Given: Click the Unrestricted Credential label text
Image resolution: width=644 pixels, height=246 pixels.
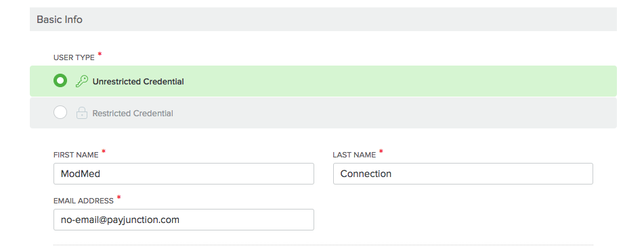Looking at the screenshot, I should point(138,82).
